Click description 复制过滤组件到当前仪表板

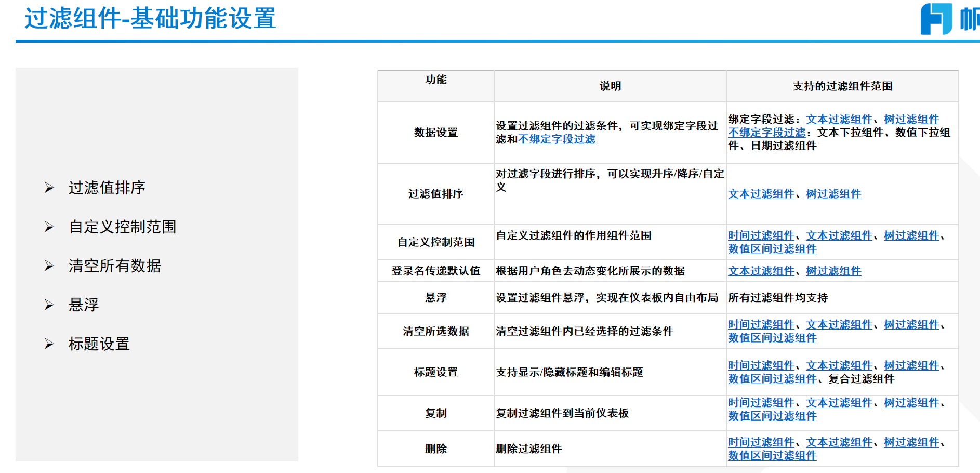(x=562, y=413)
